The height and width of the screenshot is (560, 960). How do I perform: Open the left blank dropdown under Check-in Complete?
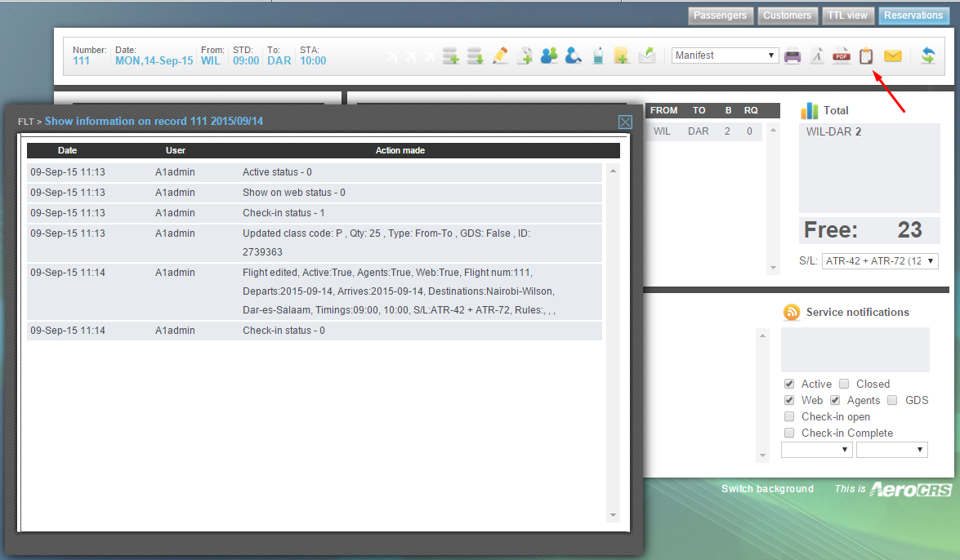(817, 450)
